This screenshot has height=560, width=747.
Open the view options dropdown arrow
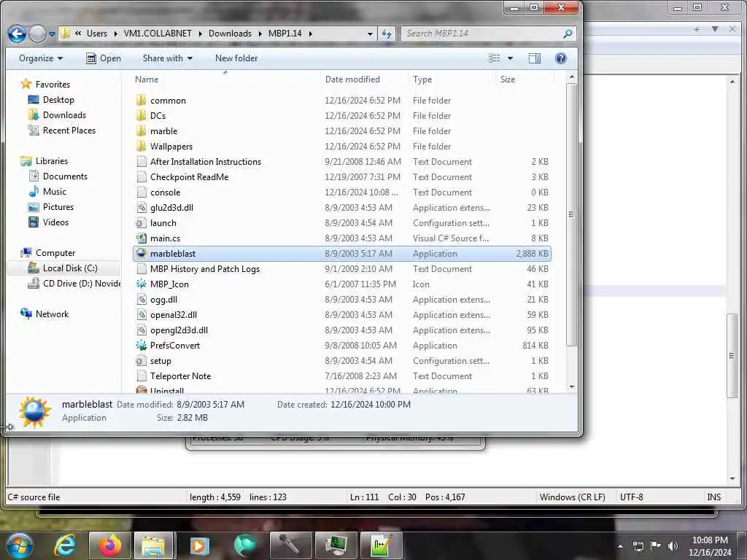510,58
